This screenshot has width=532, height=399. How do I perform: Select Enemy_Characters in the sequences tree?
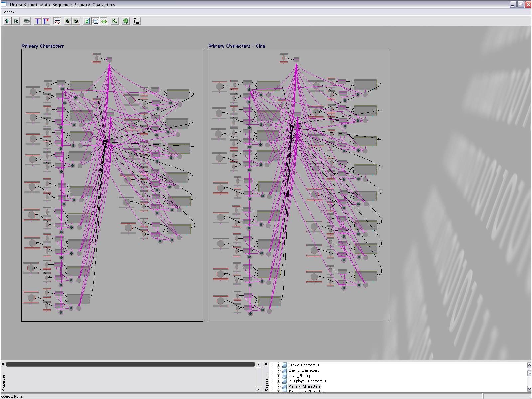(x=304, y=370)
